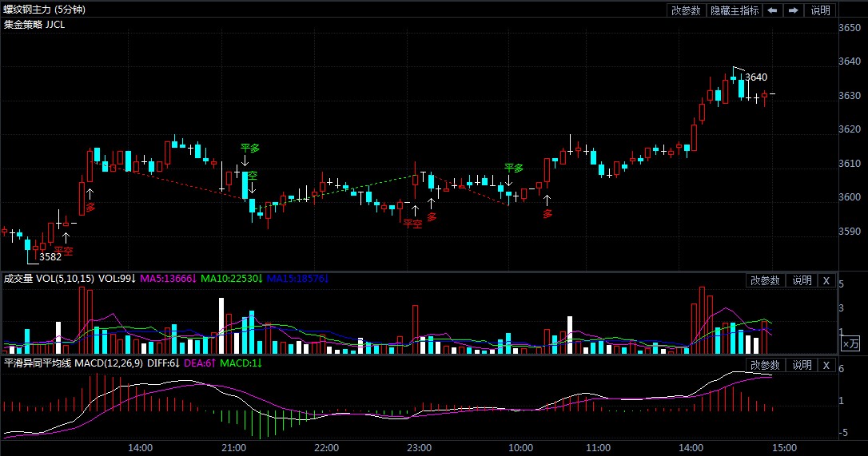Close the MACD indicator panel
This screenshot has height=456, width=868.
pos(827,365)
